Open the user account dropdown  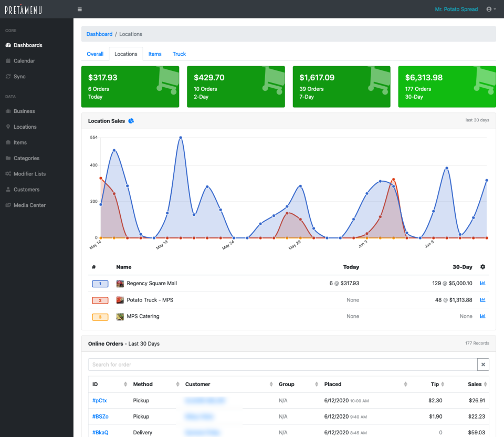tap(491, 9)
